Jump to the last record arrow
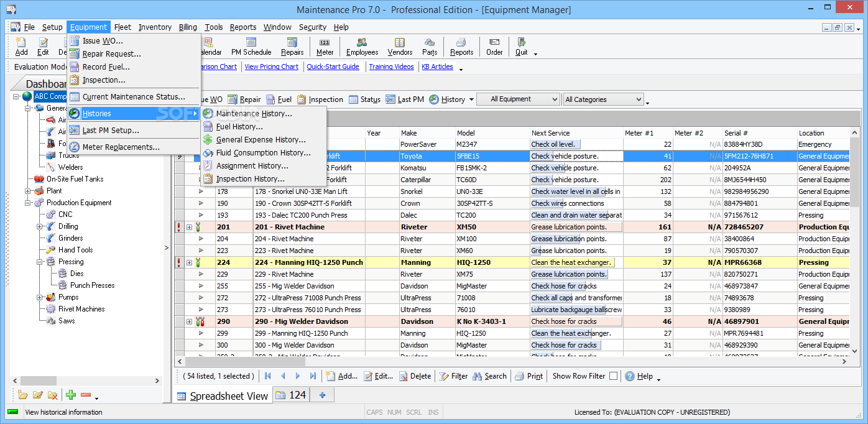 [313, 376]
